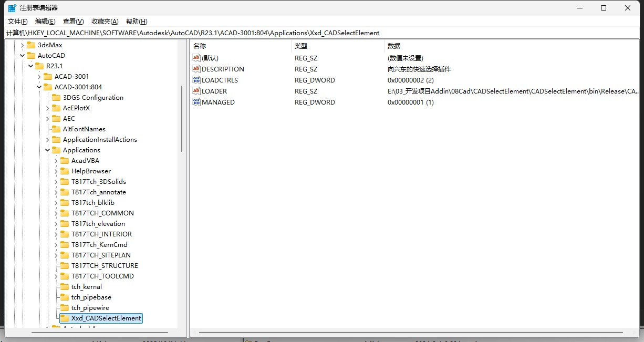Screen dimensions: 644x342
Task: Click the (默认) default value icon
Action: coord(196,58)
